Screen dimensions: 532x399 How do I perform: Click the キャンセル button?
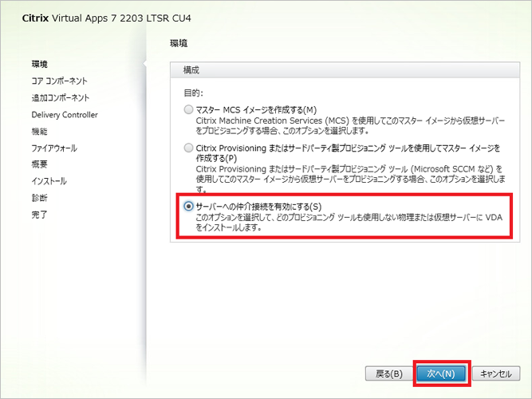[496, 373]
